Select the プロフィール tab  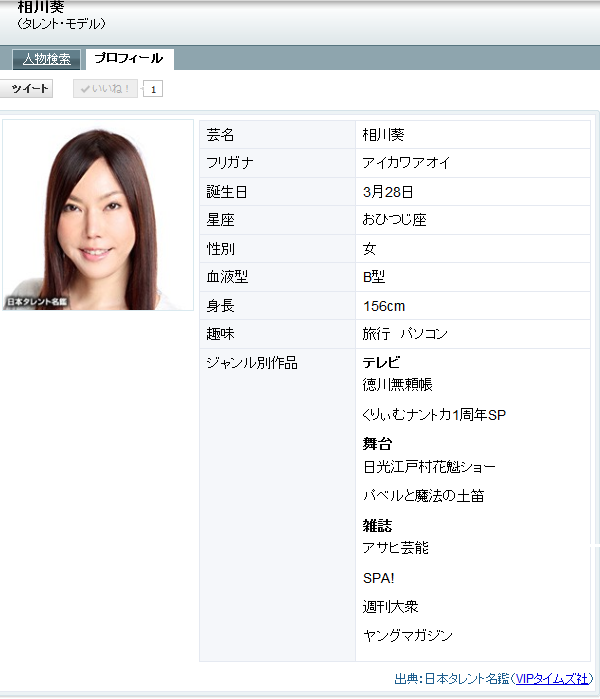[129, 58]
